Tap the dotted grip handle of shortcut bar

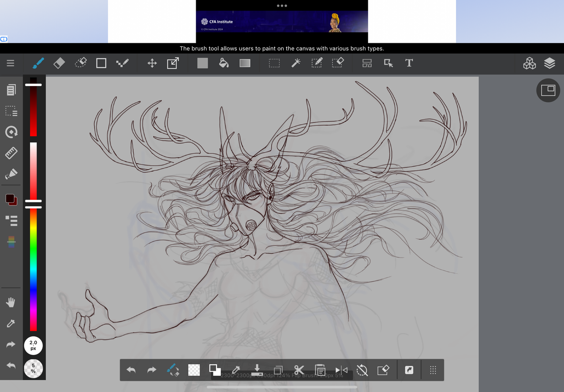pos(433,370)
